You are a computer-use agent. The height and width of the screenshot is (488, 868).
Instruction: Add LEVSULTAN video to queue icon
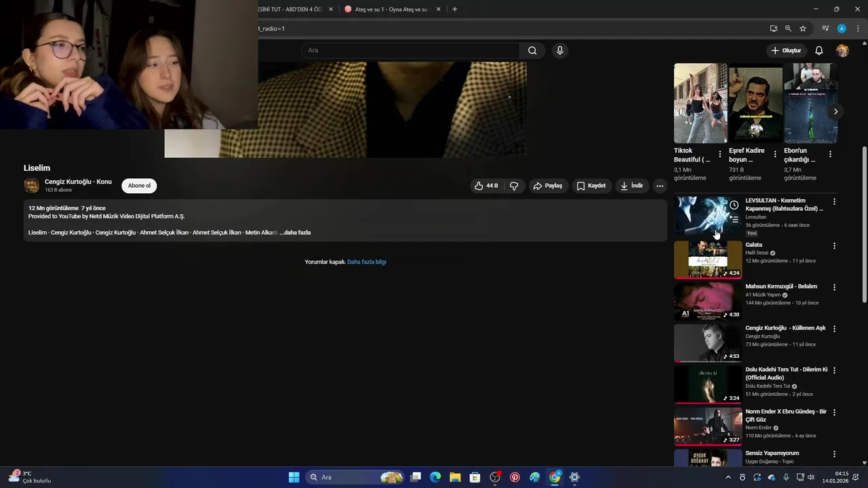tap(734, 220)
